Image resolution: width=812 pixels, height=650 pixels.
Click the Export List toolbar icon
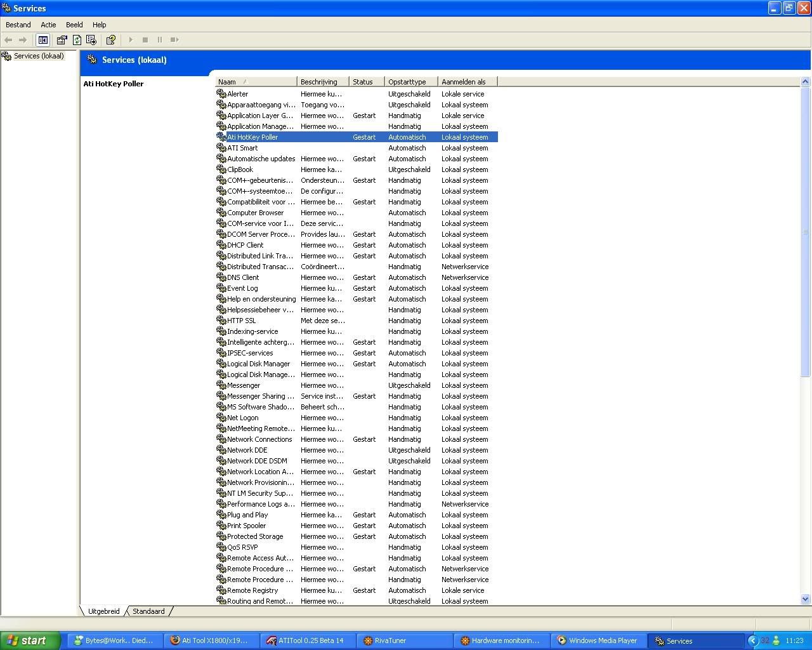pyautogui.click(x=91, y=40)
